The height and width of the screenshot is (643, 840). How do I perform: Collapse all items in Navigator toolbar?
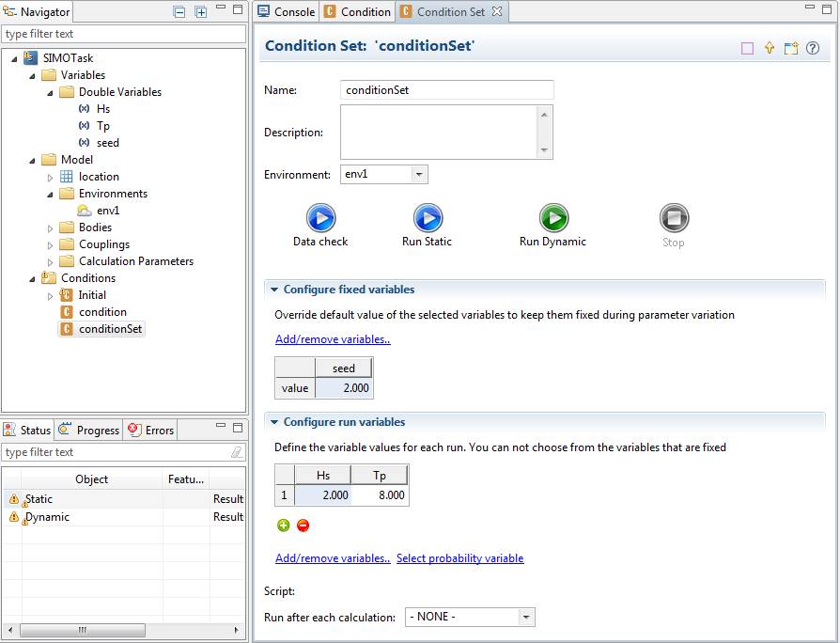click(x=179, y=11)
